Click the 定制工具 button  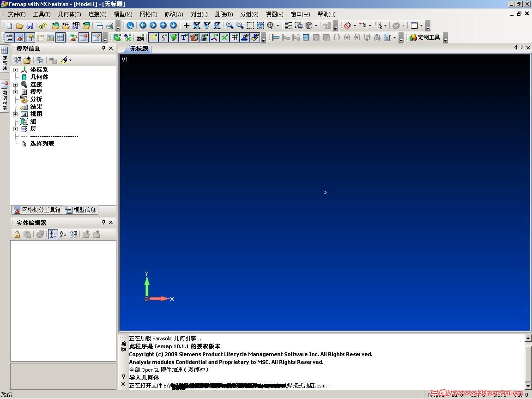point(425,37)
